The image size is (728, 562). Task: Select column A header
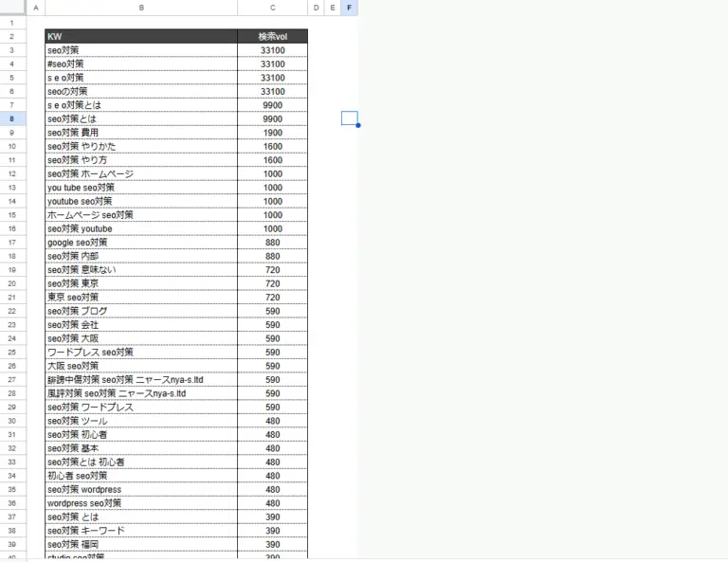point(35,8)
